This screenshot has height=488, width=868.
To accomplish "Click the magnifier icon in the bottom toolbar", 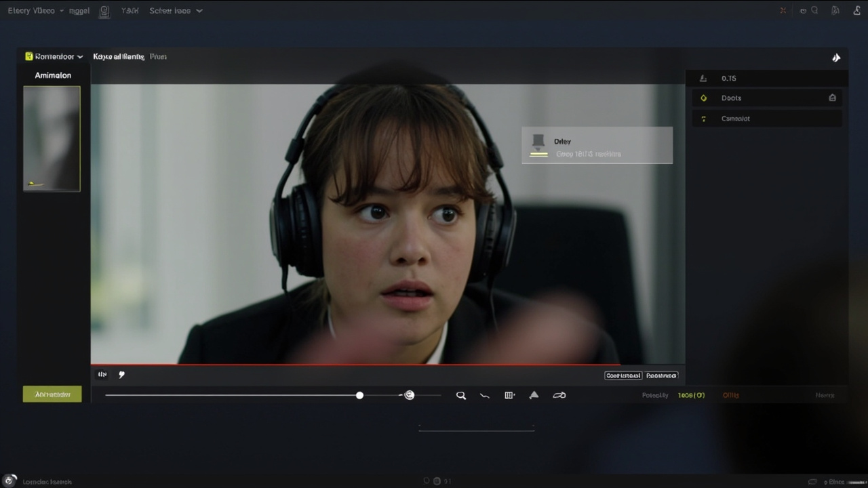I will [461, 395].
